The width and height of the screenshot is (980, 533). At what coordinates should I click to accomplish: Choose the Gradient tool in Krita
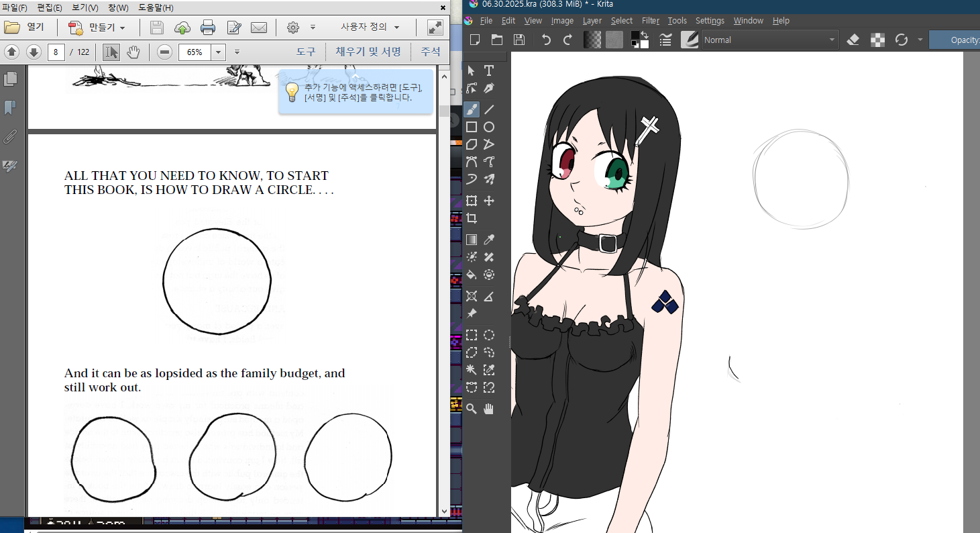coord(472,240)
